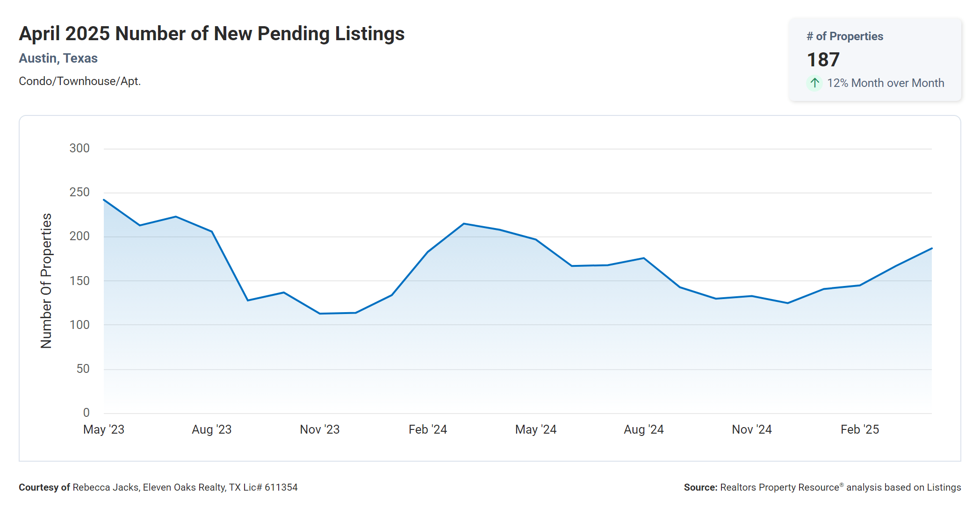
Task: Click the "Realtors Property Resource" source text
Action: point(779,487)
